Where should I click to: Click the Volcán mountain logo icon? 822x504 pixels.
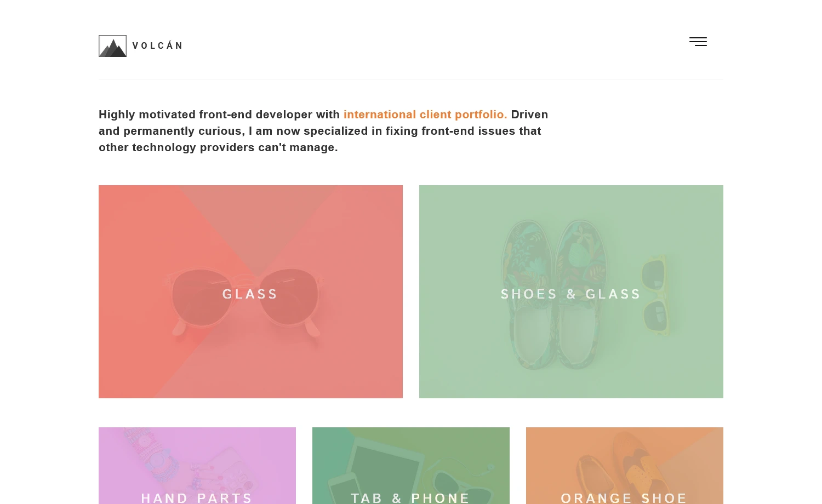coord(112,46)
